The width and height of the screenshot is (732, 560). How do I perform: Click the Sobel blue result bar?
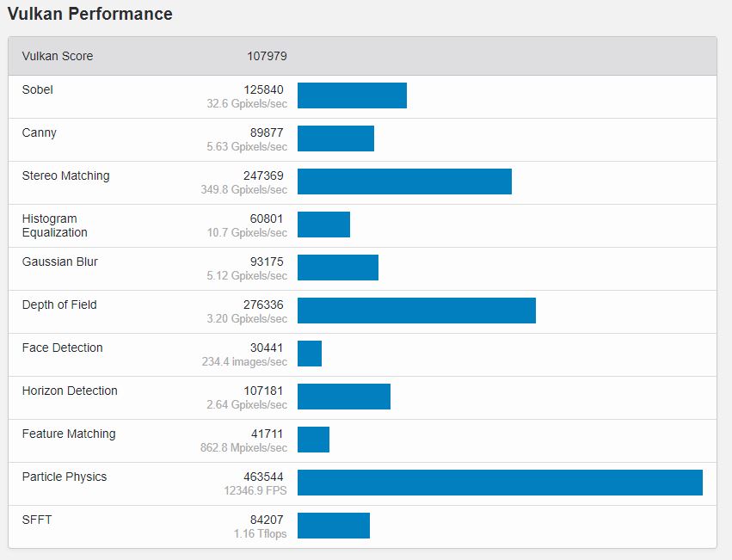(352, 95)
